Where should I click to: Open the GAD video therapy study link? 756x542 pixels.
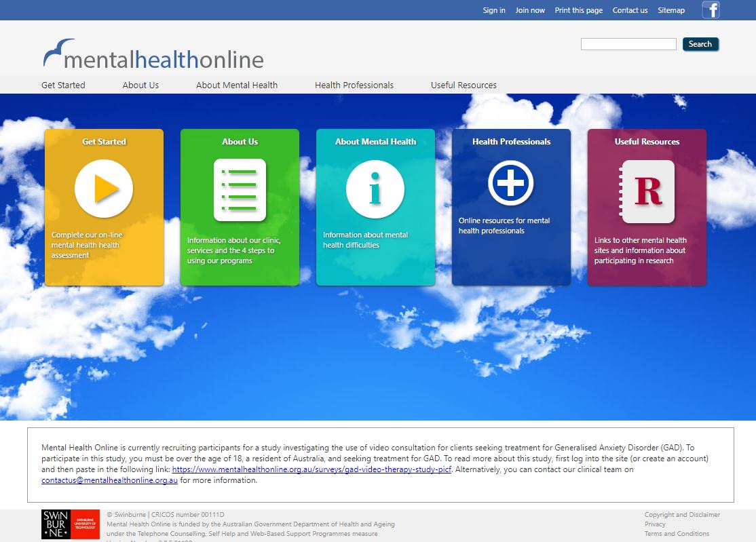[312, 469]
